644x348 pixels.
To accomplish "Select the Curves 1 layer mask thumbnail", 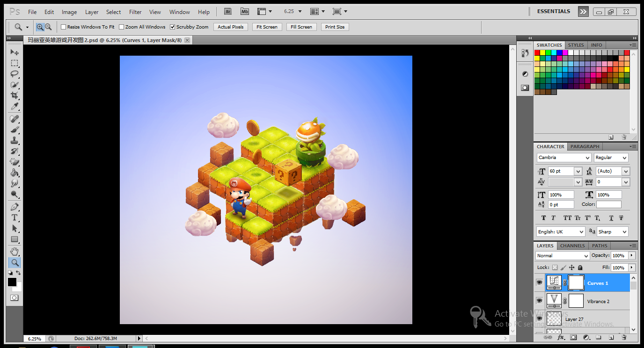I will point(576,283).
